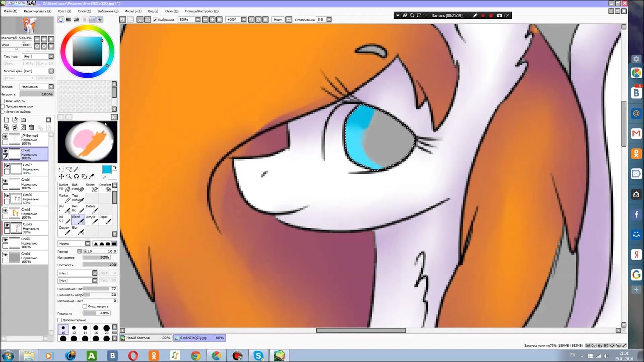Hide layer Слой1 with its eye
Screen dimensions: 644x362
(6, 254)
